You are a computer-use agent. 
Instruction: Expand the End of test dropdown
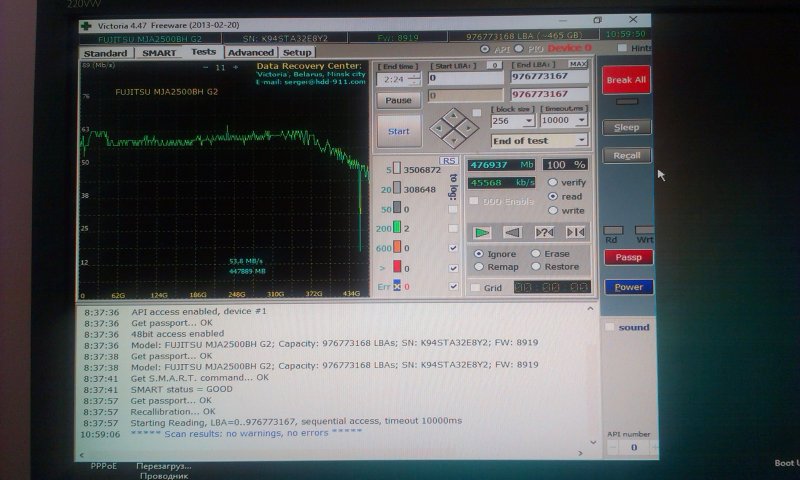point(539,141)
